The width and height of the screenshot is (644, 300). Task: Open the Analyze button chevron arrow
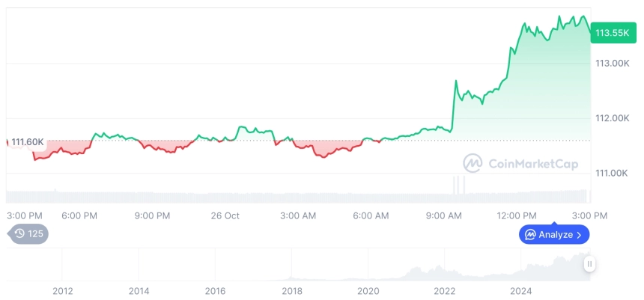click(x=580, y=235)
